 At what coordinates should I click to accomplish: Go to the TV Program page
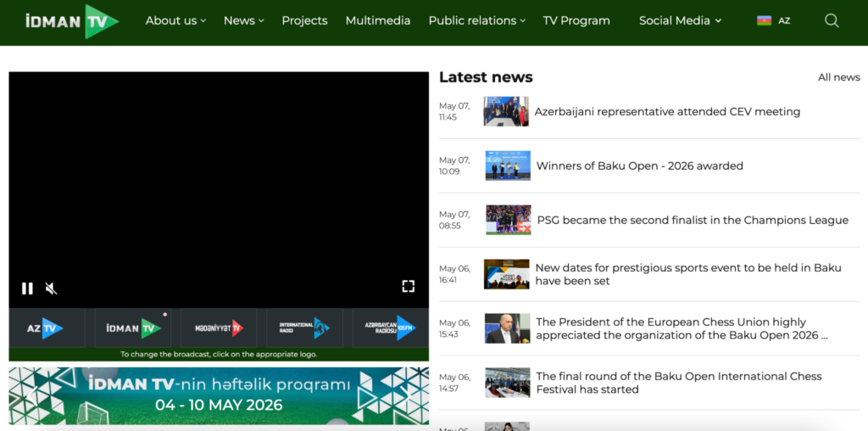tap(576, 21)
